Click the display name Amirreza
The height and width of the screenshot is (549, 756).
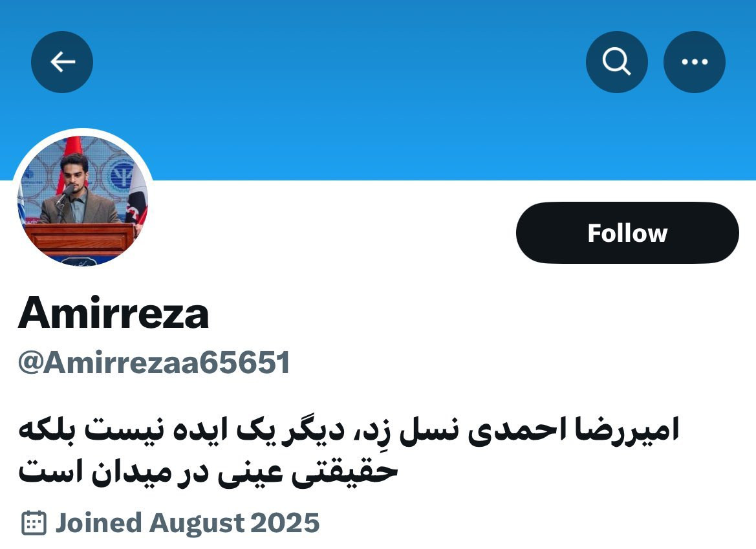(x=113, y=313)
